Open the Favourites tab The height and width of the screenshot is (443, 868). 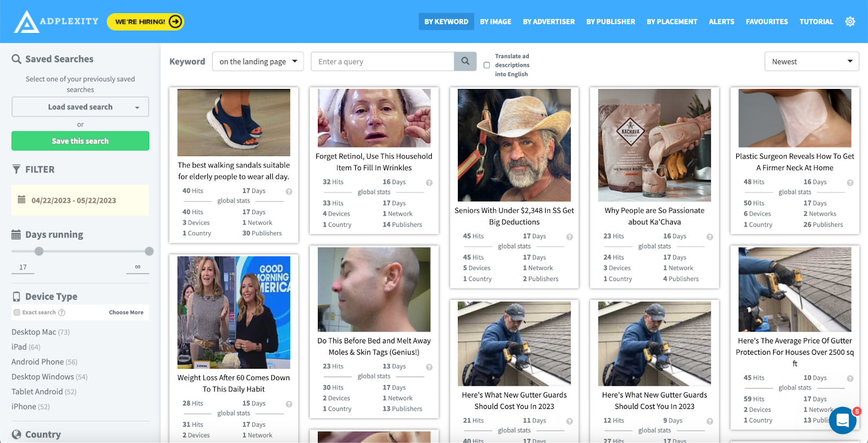[x=767, y=22]
